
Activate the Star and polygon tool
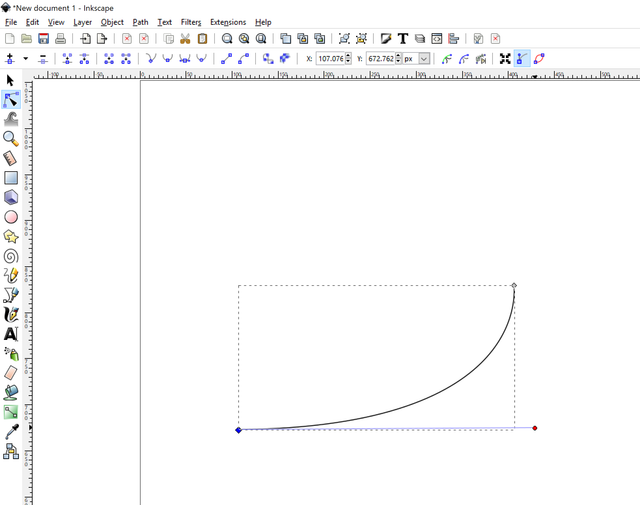(11, 237)
